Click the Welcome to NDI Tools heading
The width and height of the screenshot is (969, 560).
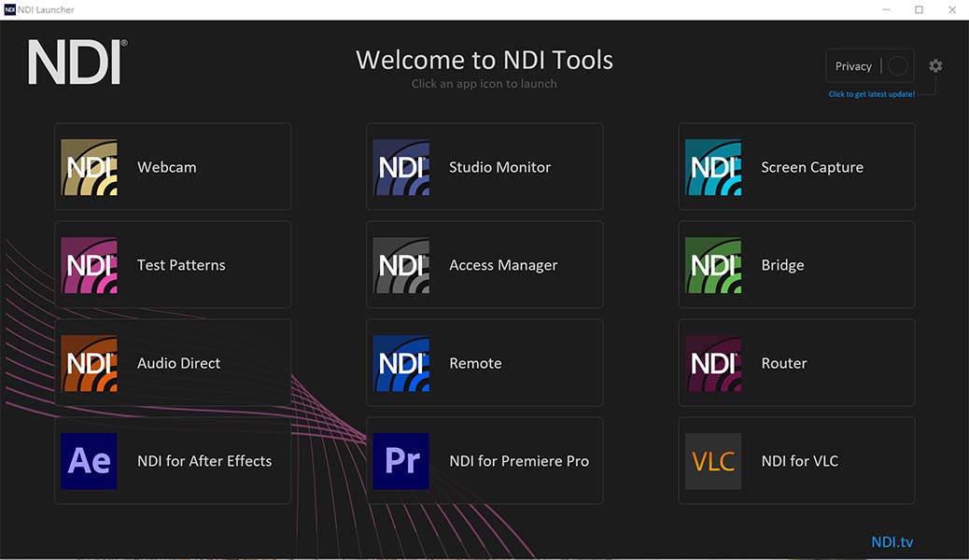[484, 60]
